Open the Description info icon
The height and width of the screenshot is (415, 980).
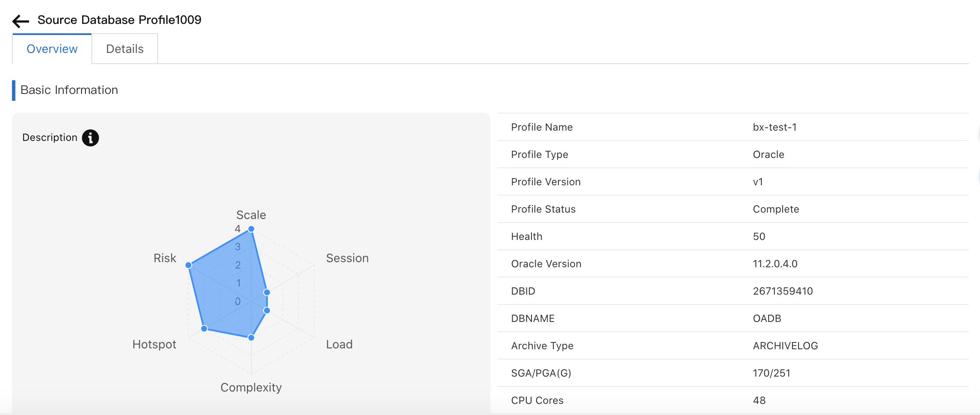[x=91, y=138]
